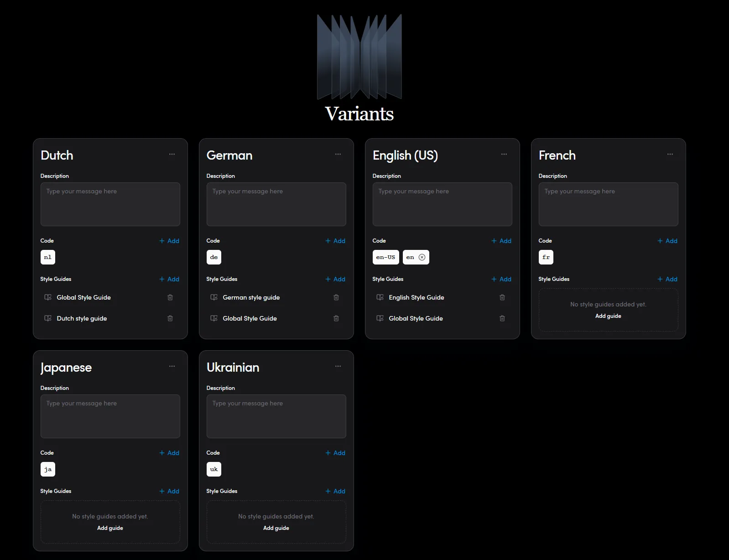Delete Global Style Guide from Dutch card

coord(170,297)
